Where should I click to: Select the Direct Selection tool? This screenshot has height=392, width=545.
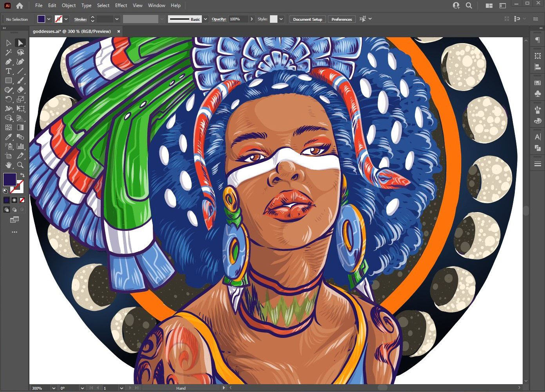[x=20, y=43]
